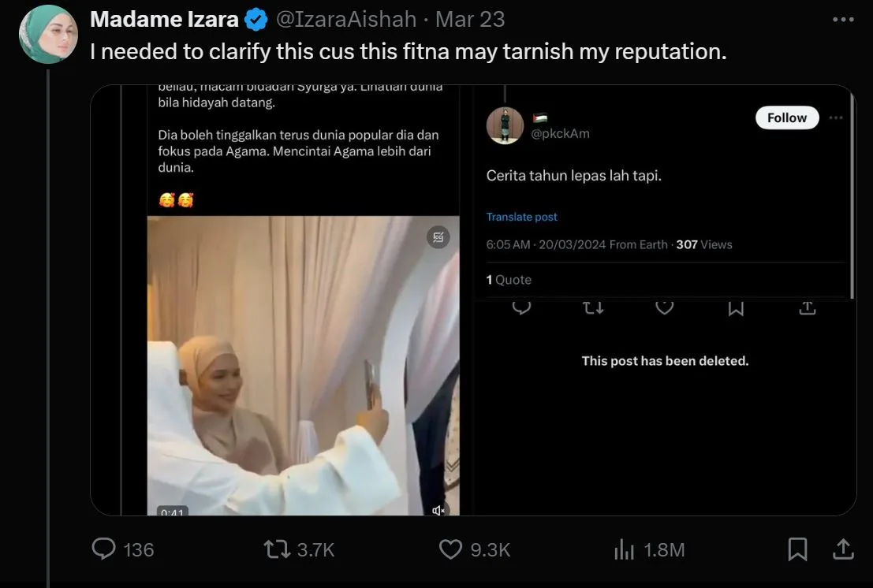Open the @pkckAm round avatar
Viewport: 873px width, 588px height.
[505, 125]
